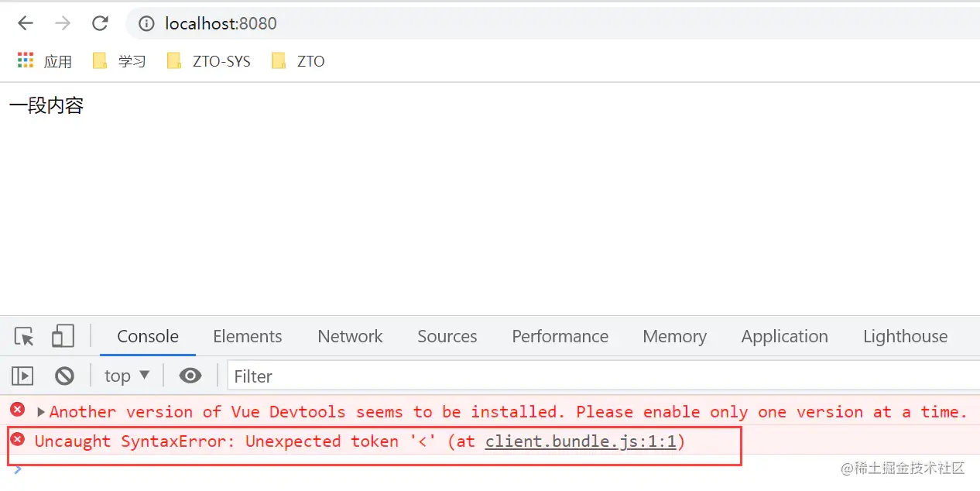Clear the console with the ban icon
This screenshot has width=980, height=491.
click(64, 376)
